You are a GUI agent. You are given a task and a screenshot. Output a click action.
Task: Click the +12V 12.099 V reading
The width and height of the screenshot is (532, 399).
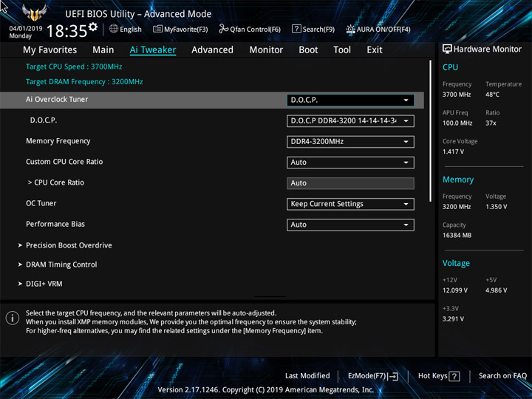coord(455,290)
